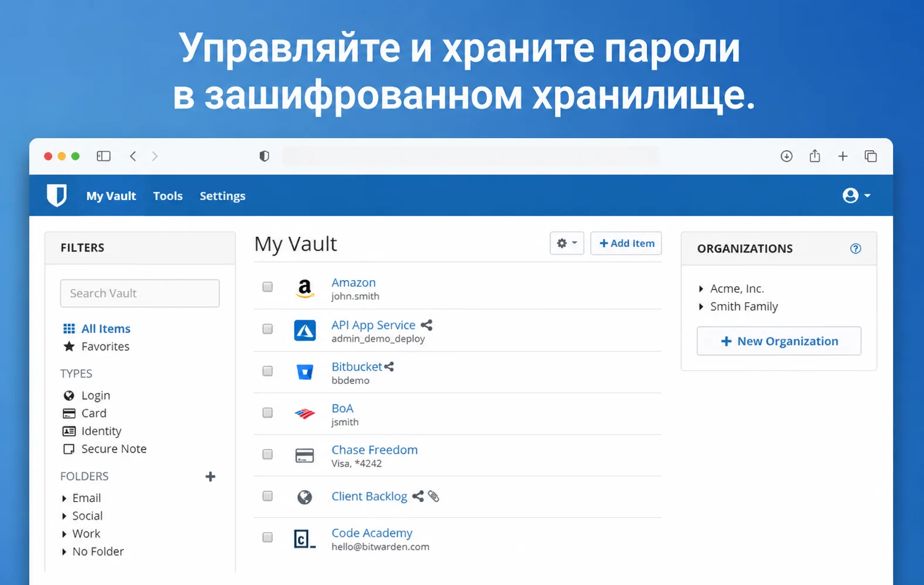Tick the API App Service checkbox
This screenshot has width=924, height=585.
(268, 329)
